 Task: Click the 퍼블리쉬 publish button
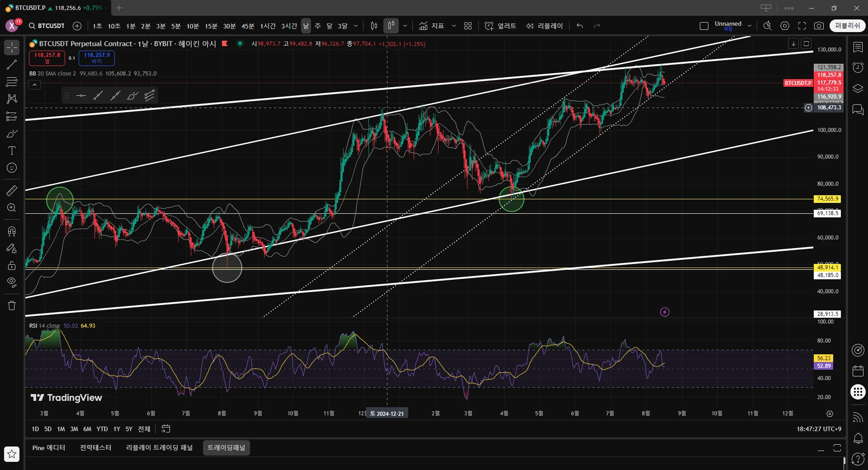pyautogui.click(x=847, y=26)
